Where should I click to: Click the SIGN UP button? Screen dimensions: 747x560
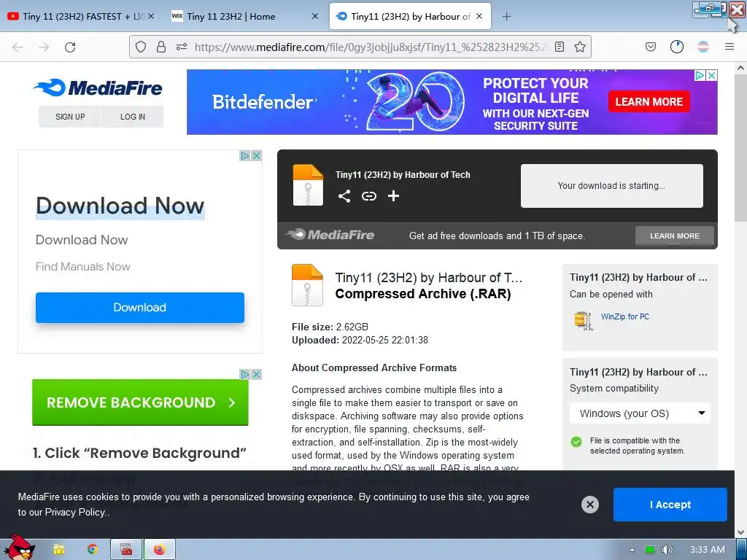point(69,117)
